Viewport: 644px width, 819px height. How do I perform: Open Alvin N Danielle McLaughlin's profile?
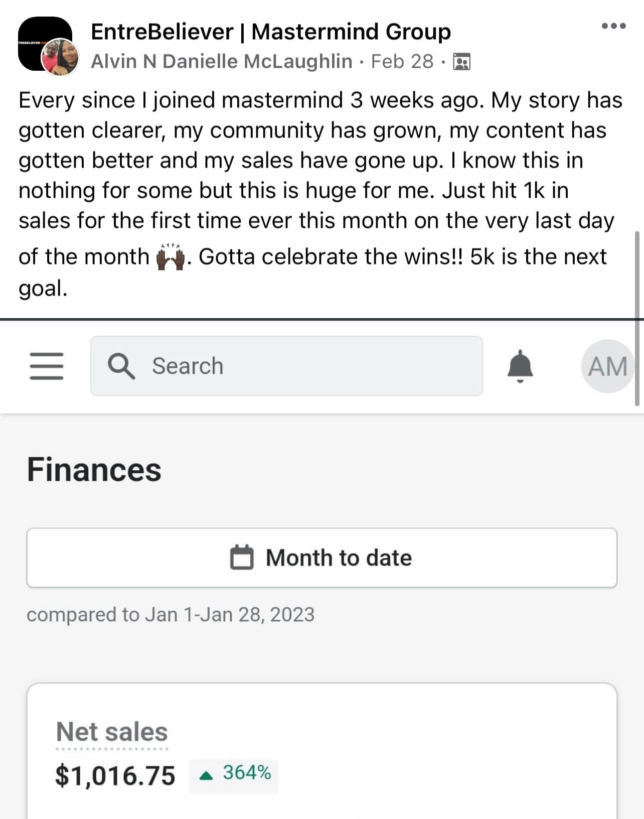(221, 62)
